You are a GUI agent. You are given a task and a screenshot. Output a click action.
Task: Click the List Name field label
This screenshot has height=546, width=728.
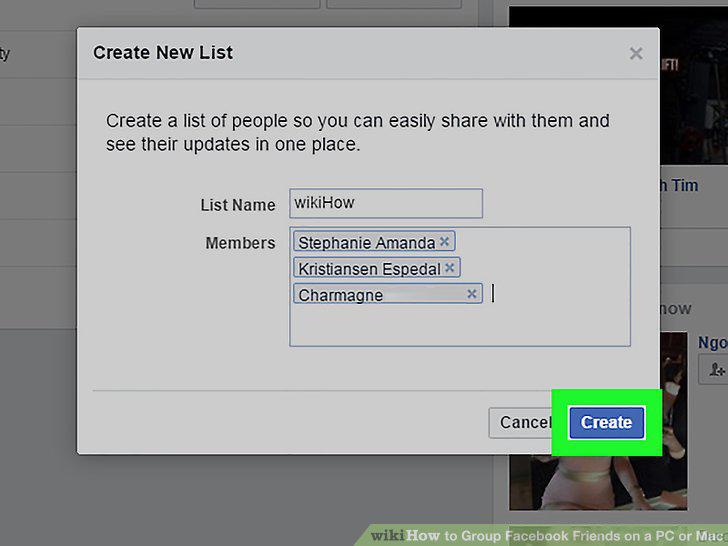238,205
